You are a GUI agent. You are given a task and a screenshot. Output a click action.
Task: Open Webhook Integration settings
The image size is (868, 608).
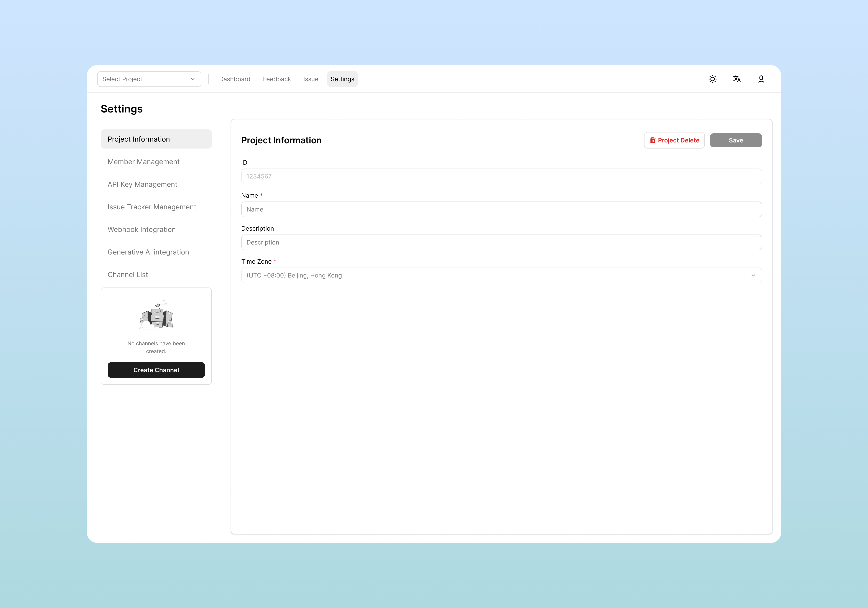(141, 230)
